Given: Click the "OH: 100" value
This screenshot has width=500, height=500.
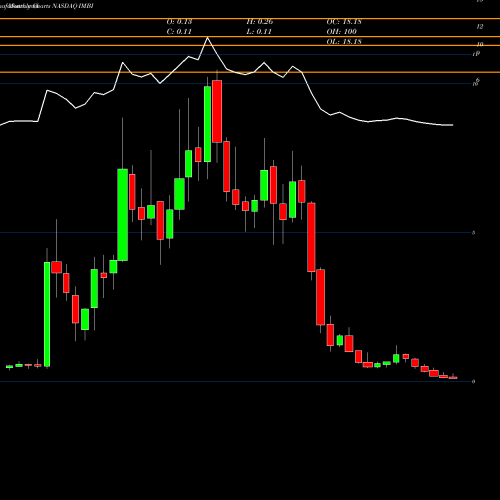Looking at the screenshot, I should [x=341, y=32].
